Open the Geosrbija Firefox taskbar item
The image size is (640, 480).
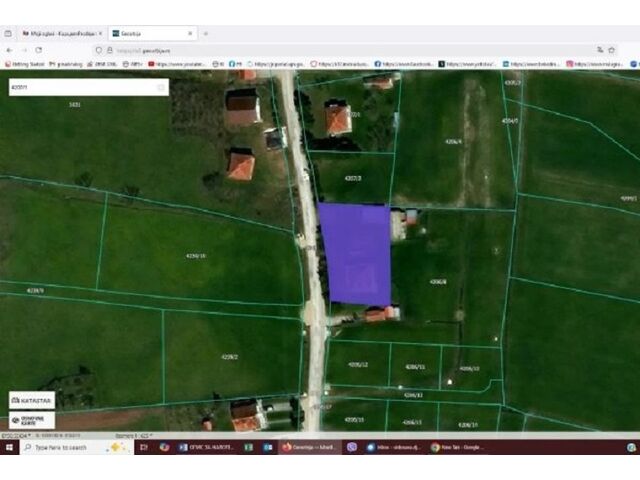coord(310,447)
